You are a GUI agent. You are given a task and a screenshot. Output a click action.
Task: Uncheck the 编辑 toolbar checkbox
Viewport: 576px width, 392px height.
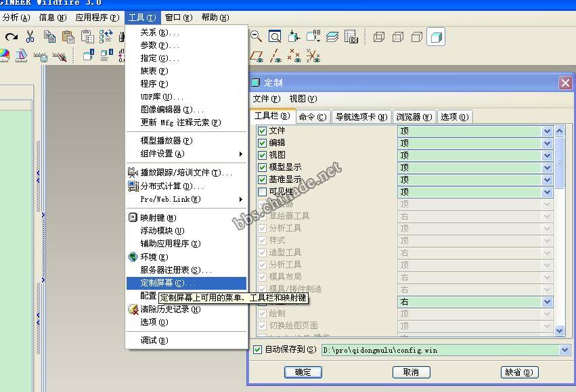click(x=262, y=143)
